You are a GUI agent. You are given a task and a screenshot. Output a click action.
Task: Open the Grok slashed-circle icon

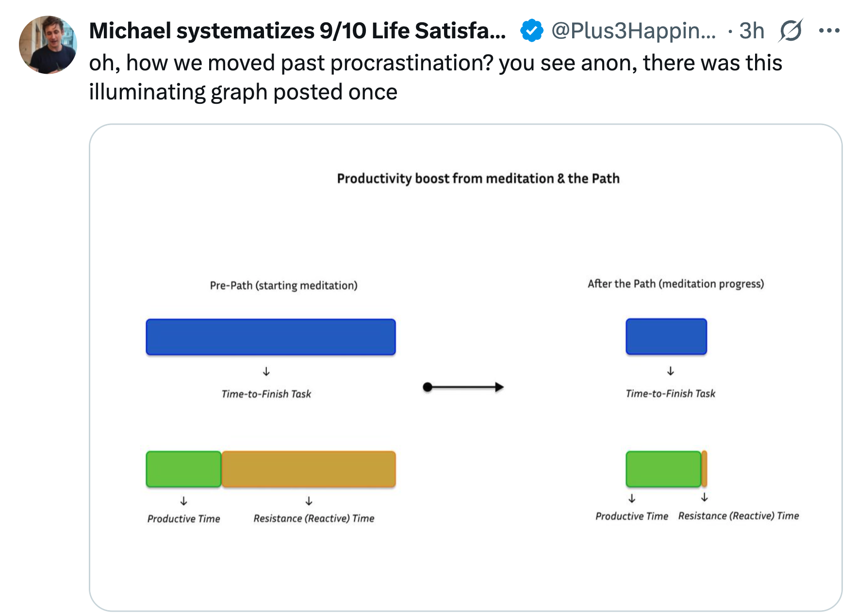point(790,31)
